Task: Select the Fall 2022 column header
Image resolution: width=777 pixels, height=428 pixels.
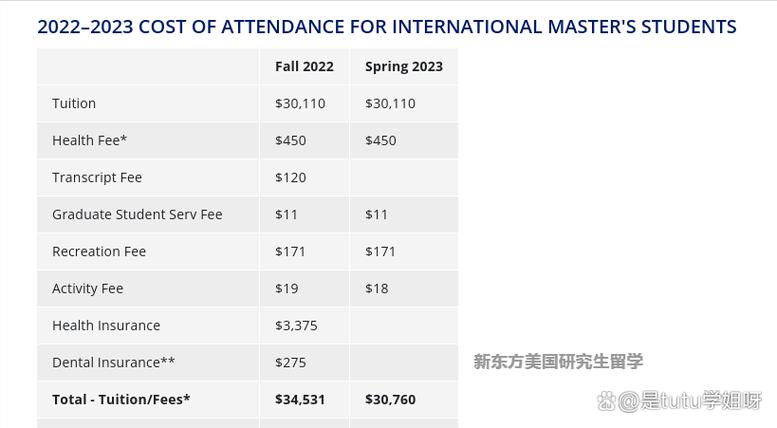Action: point(304,66)
